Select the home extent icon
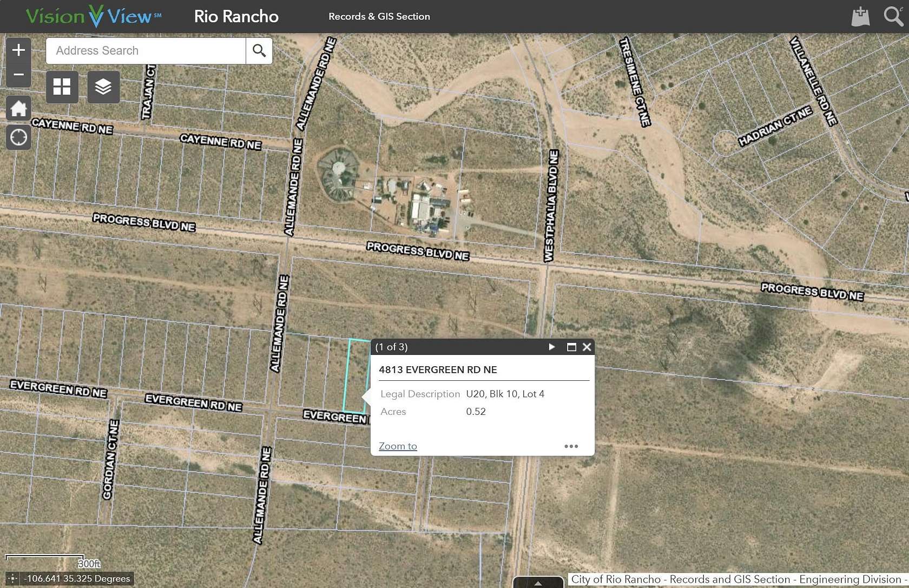The image size is (909, 588). [x=18, y=108]
